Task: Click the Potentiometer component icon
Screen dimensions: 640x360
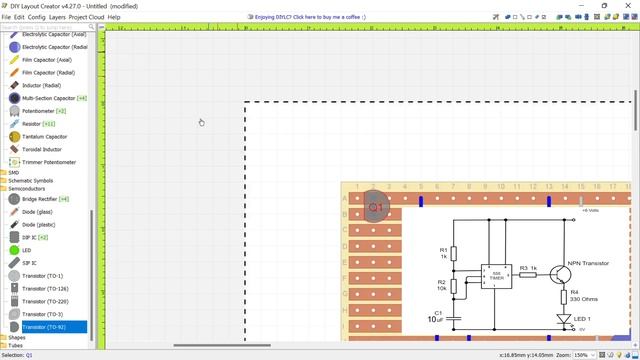Action: click(x=14, y=111)
